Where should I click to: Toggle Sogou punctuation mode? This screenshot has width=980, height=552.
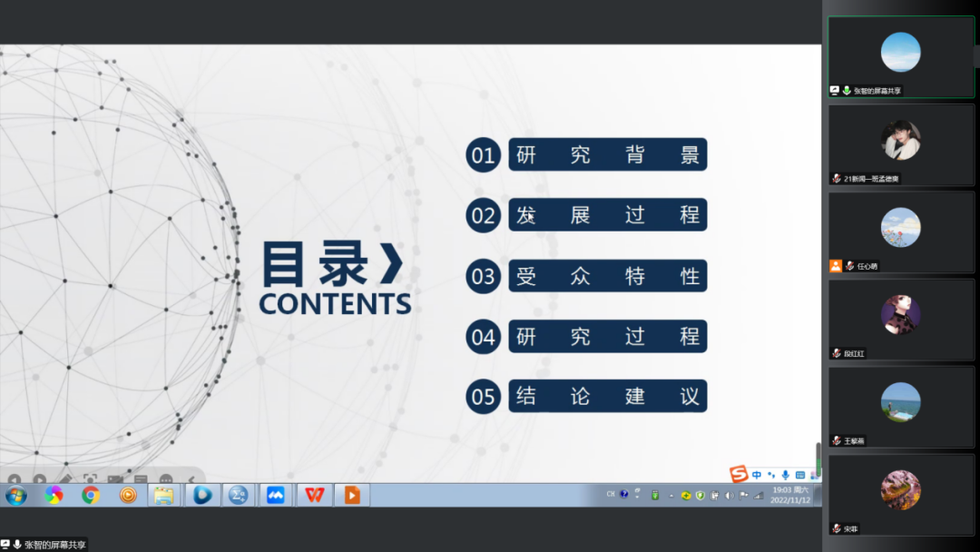771,475
